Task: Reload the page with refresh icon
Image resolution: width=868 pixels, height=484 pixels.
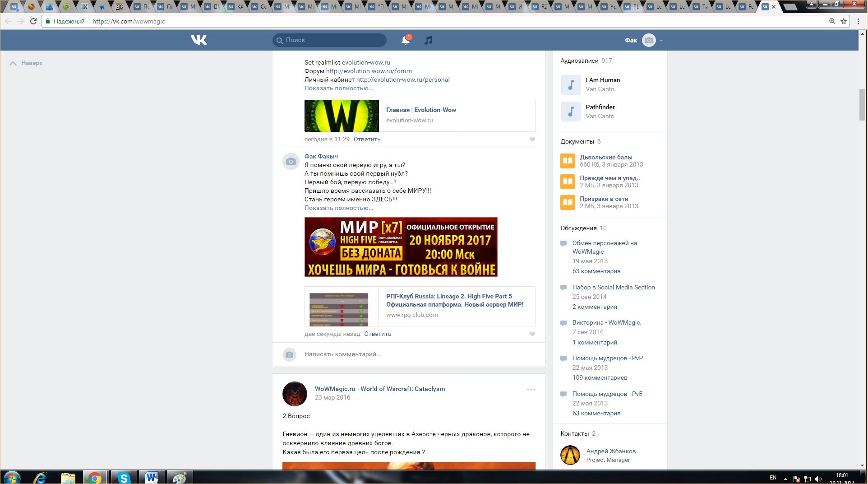Action: point(33,21)
